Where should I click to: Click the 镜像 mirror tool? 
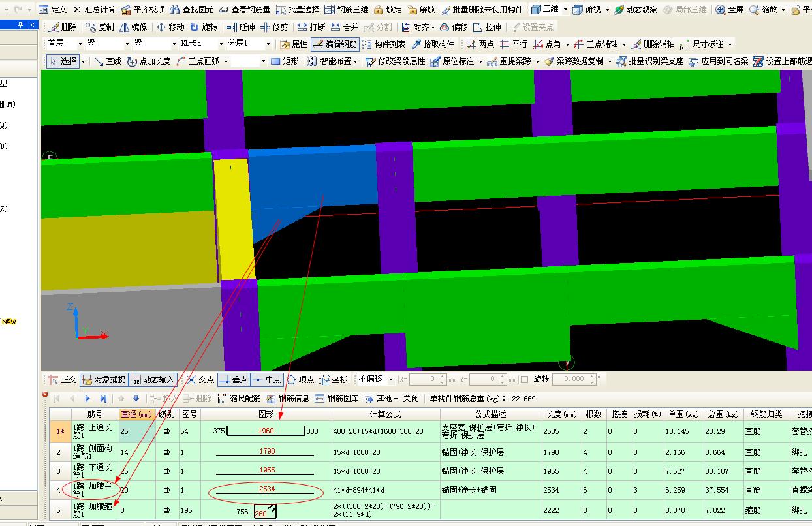[x=133, y=27]
